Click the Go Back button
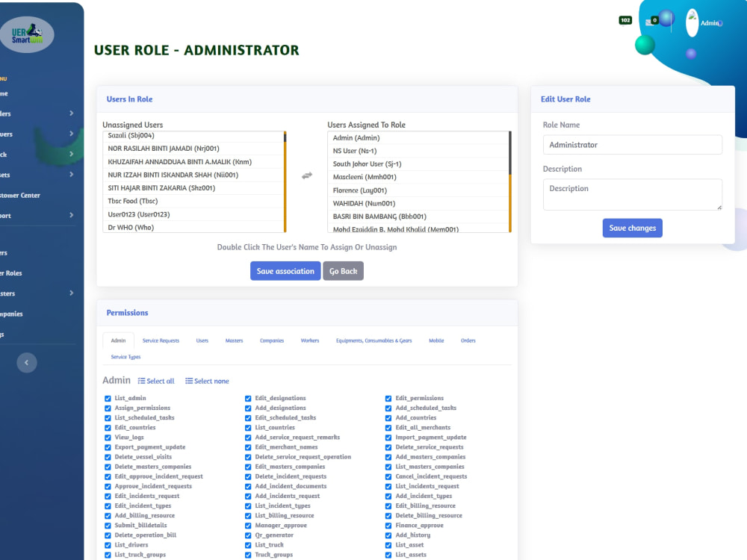 (343, 271)
